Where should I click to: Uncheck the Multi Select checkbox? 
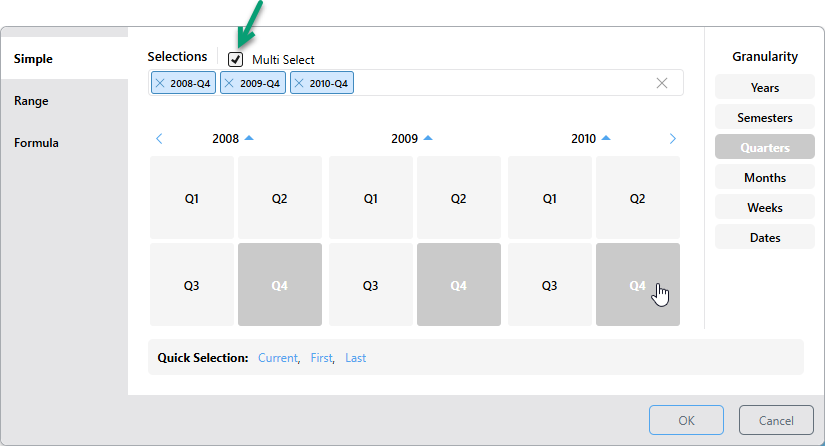pyautogui.click(x=236, y=59)
